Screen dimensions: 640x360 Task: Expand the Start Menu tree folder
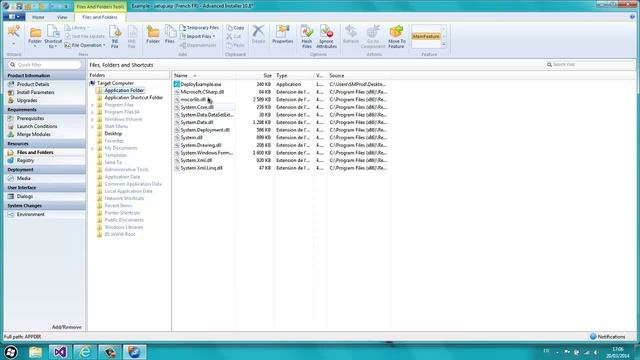coord(93,127)
